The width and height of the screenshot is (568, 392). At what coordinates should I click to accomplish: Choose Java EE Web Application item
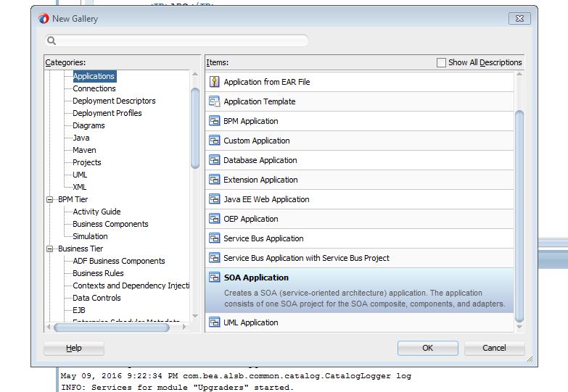[359, 199]
